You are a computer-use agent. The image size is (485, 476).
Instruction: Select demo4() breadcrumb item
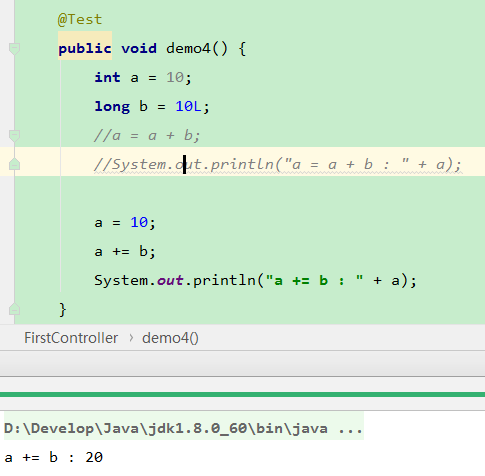click(170, 338)
